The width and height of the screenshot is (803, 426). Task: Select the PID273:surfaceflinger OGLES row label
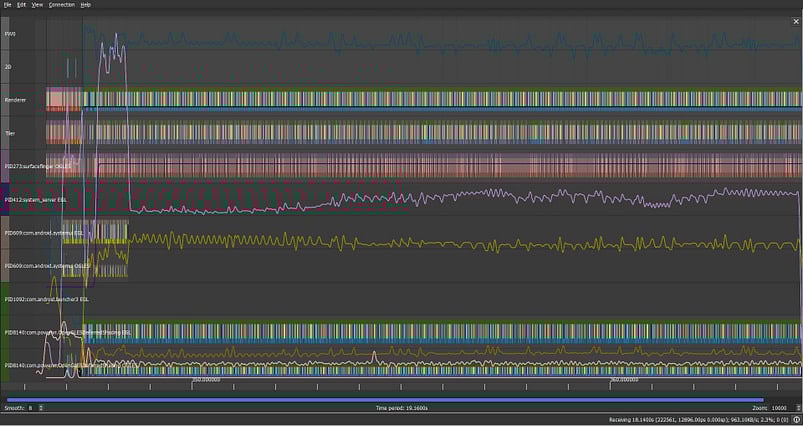(x=37, y=166)
